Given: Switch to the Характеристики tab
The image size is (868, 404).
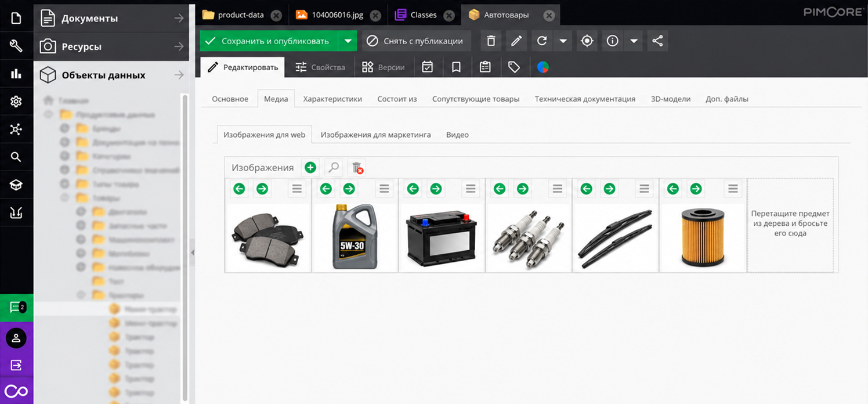Looking at the screenshot, I should pos(332,99).
